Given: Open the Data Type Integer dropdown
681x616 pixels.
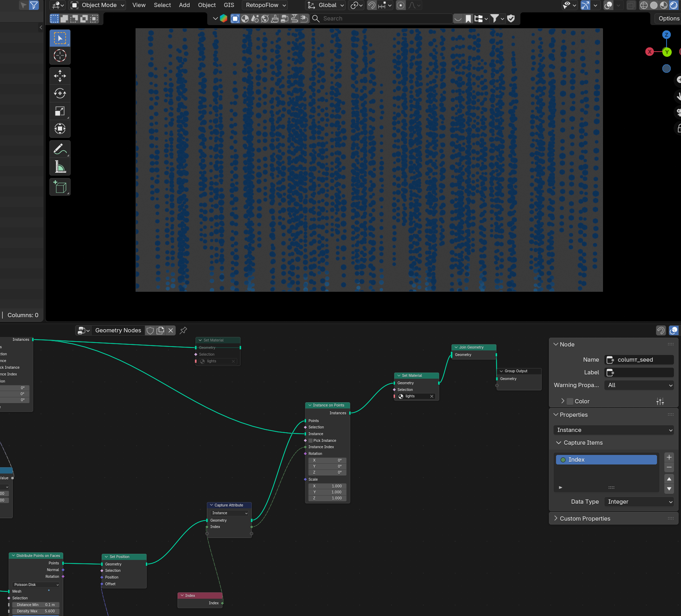Looking at the screenshot, I should [x=639, y=502].
